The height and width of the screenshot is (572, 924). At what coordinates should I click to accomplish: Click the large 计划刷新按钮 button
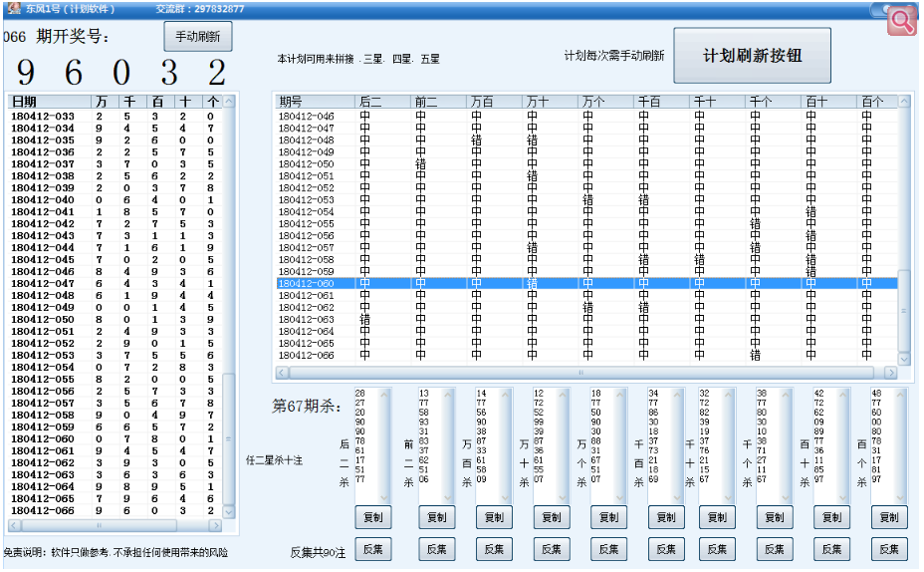click(x=752, y=56)
